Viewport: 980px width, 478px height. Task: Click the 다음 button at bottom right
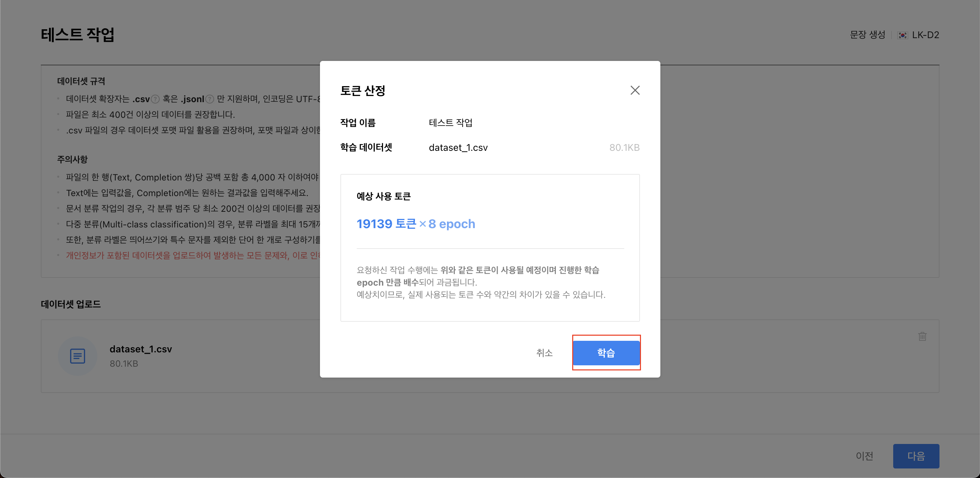pyautogui.click(x=916, y=456)
